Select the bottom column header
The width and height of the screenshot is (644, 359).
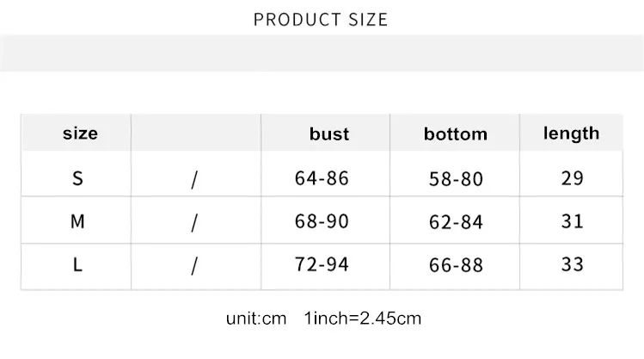456,134
